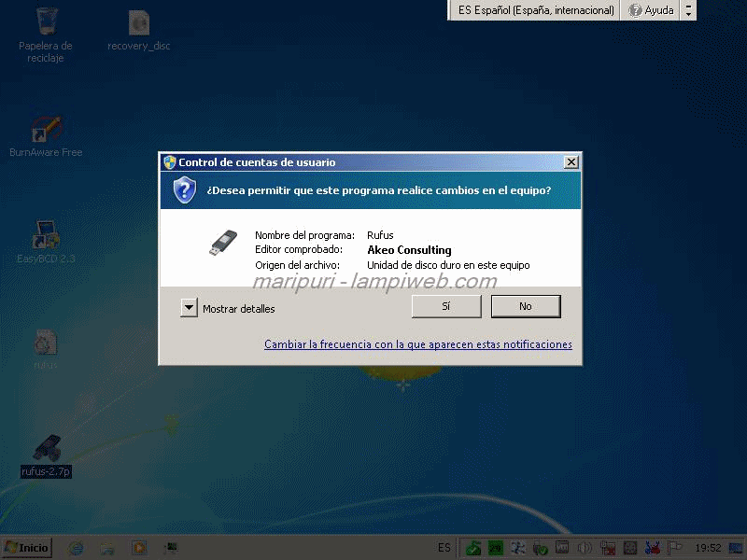Select Papelera de reciclaje desktop icon
The height and width of the screenshot is (560, 747).
coord(46,35)
